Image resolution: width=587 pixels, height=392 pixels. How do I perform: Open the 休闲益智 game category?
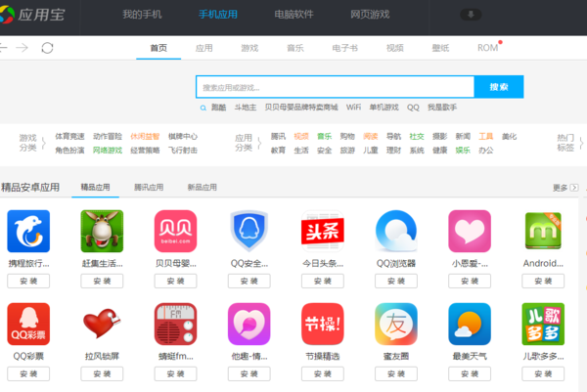tap(145, 137)
